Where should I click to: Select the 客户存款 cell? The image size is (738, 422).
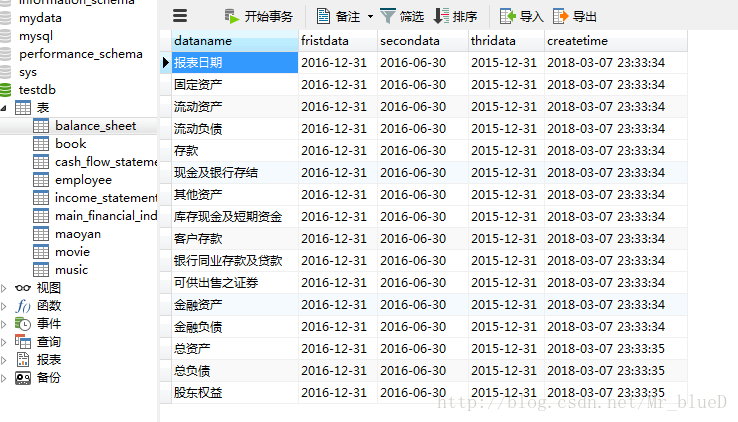pos(235,239)
